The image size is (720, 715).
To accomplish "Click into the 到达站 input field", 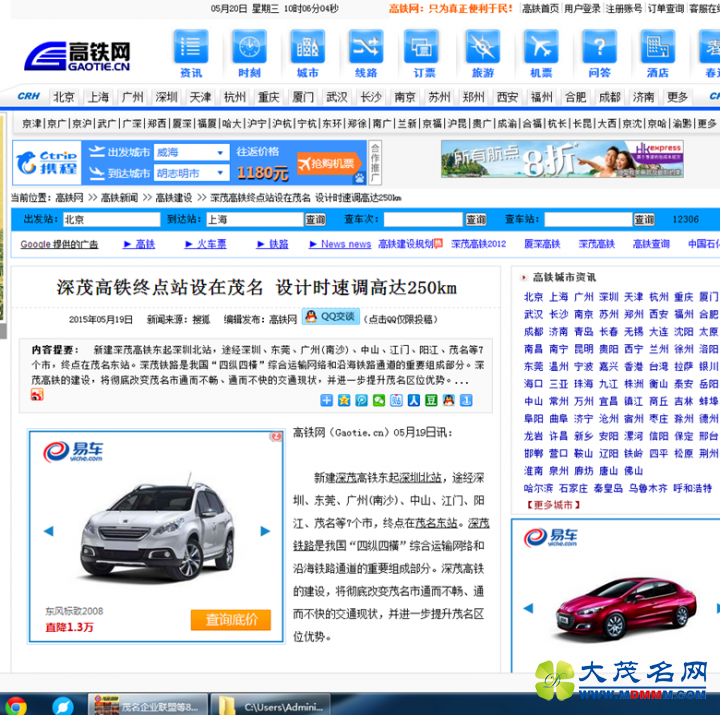I will 255,220.
